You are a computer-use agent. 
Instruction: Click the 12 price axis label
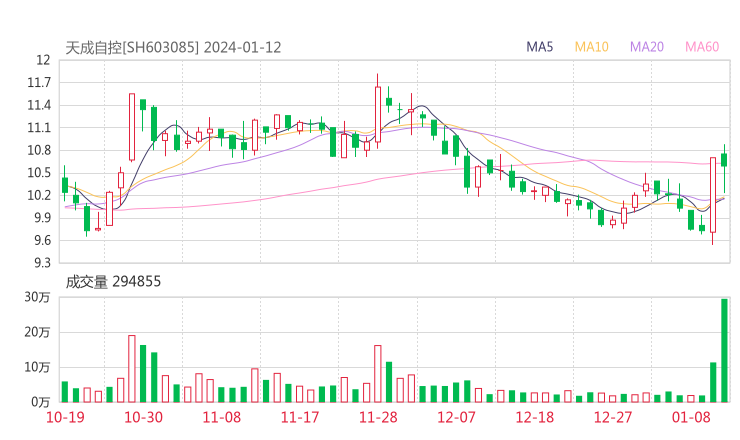43,60
